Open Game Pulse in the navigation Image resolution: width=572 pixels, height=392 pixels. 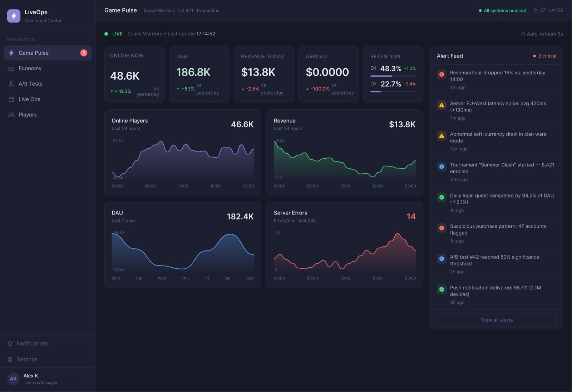pos(48,53)
